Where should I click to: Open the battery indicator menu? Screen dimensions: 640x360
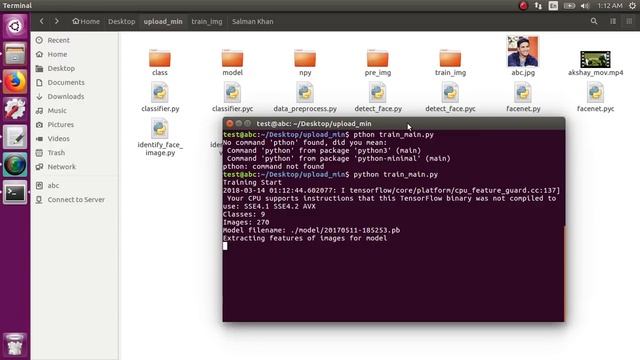[x=569, y=6]
